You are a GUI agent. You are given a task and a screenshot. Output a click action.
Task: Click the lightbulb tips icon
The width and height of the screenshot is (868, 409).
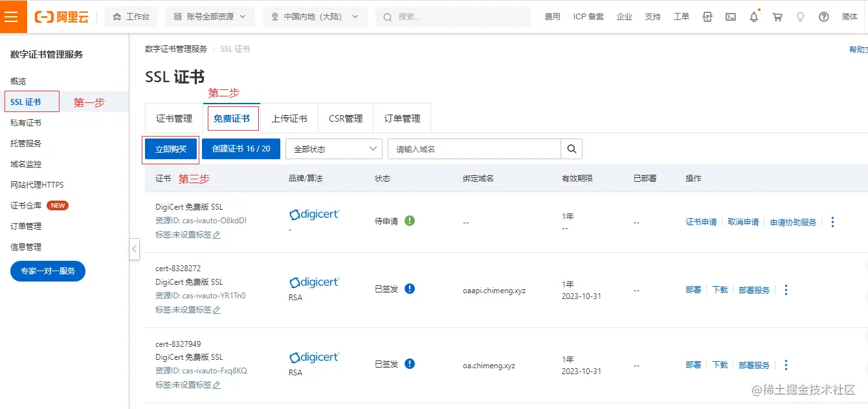(x=801, y=17)
